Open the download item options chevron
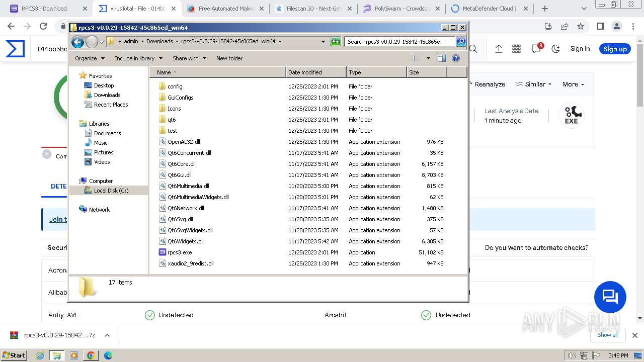644x362 pixels. click(x=107, y=335)
